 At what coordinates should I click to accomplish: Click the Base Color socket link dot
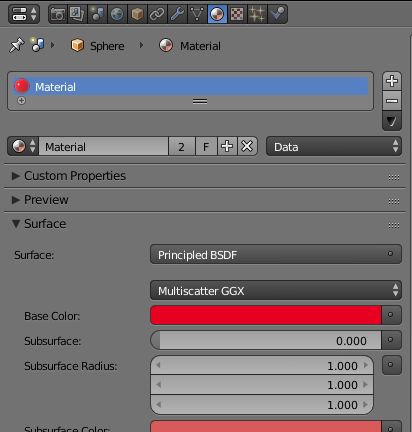[391, 315]
